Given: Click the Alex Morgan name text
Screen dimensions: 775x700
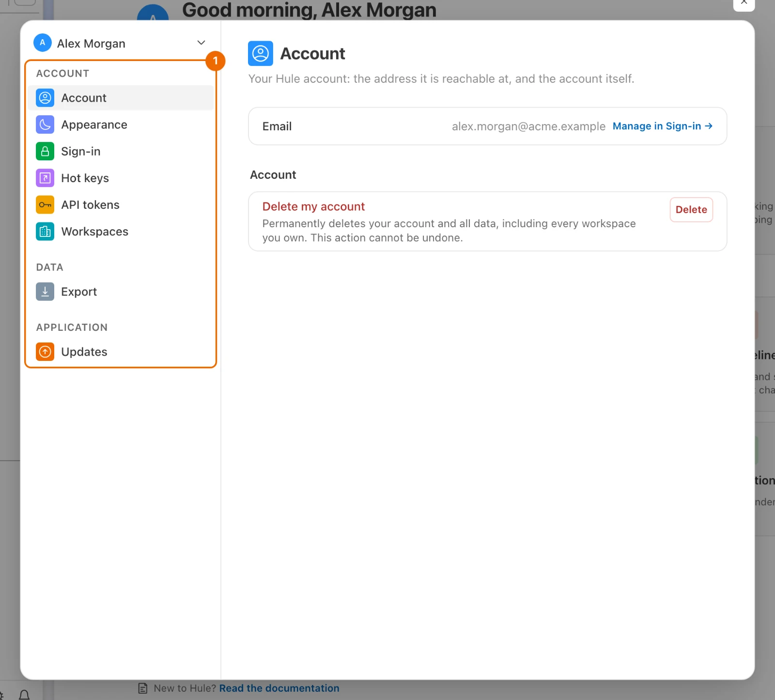Looking at the screenshot, I should coord(91,44).
